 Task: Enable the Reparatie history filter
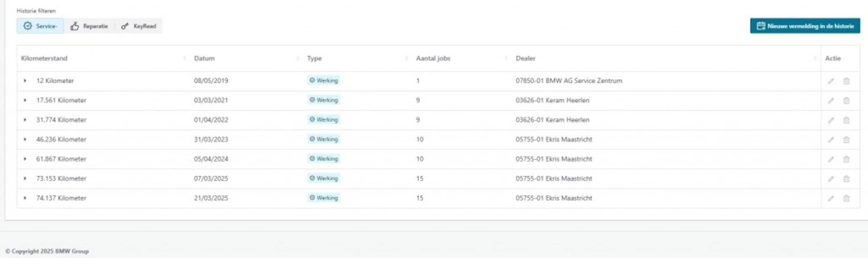pyautogui.click(x=89, y=26)
